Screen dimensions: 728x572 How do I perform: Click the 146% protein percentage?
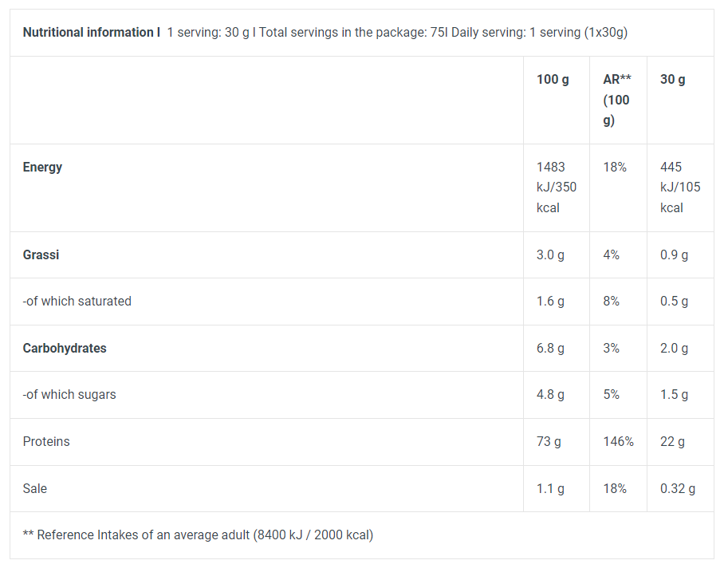(618, 441)
